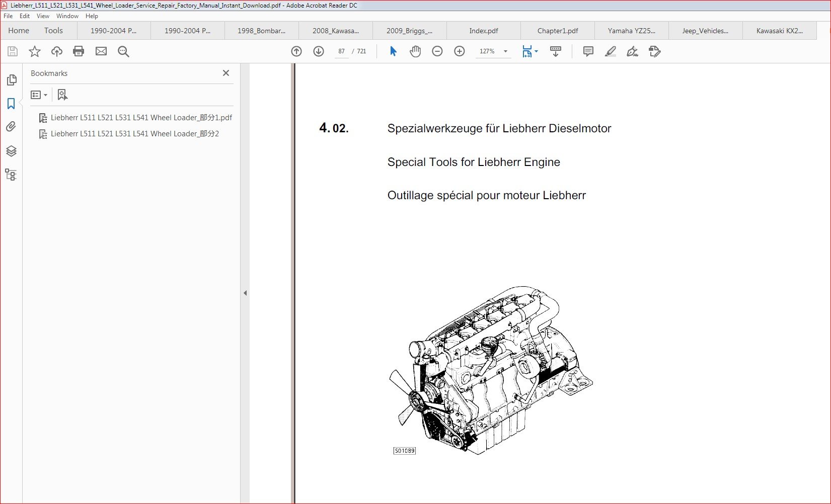Toggle the Bookmarks panel icon
The width and height of the screenshot is (831, 504).
pos(11,104)
